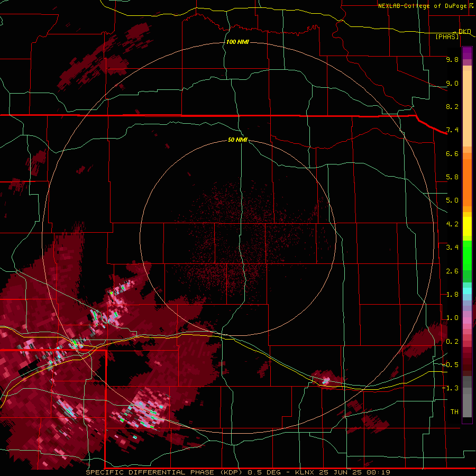The width and height of the screenshot is (476, 476).
Task: Click the 9.8 value on color scale
Action: 452,59
